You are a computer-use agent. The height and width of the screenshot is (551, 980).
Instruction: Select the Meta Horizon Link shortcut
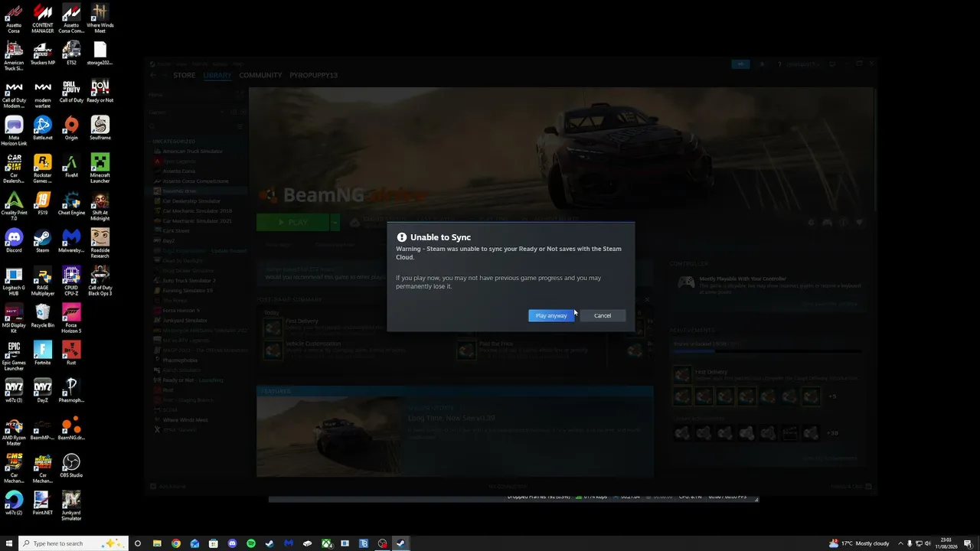pos(14,132)
